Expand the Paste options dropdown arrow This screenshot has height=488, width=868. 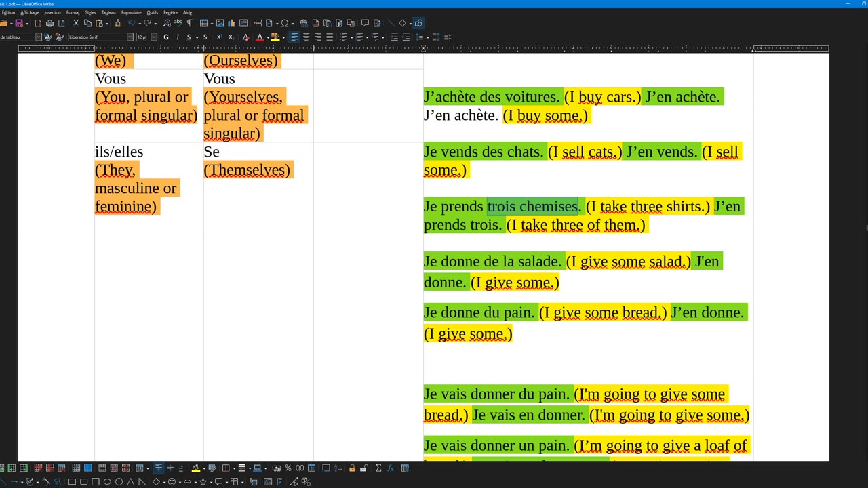tap(106, 23)
